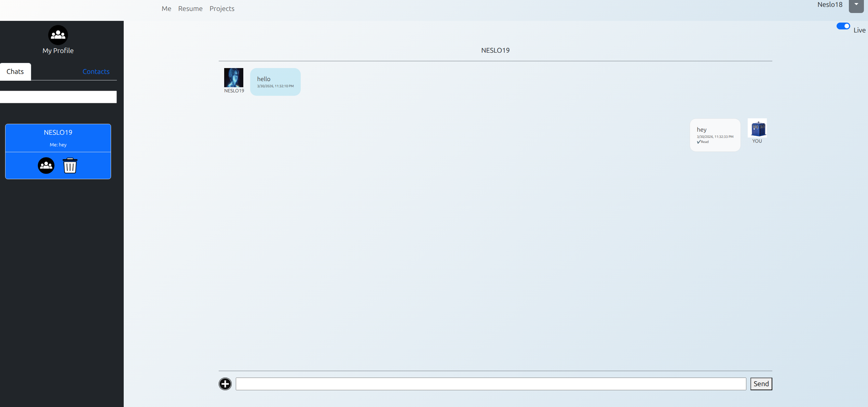
Task: Toggle the Live switch off
Action: [843, 26]
